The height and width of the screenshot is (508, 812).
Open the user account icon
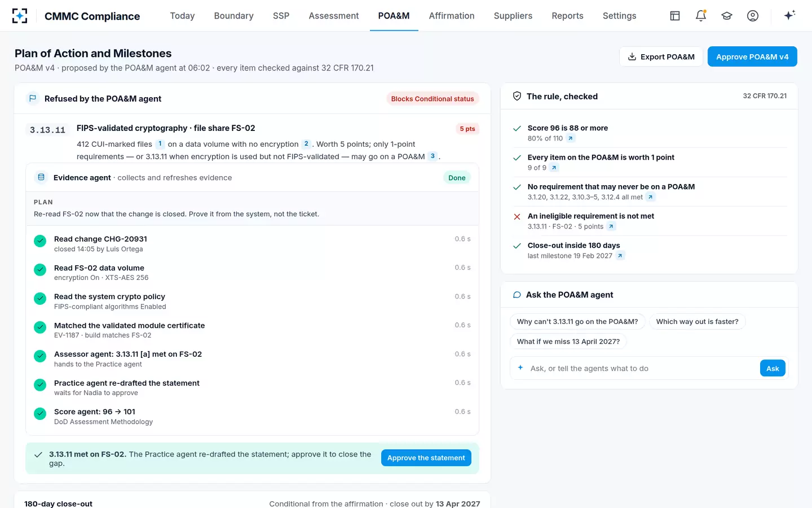tap(753, 16)
